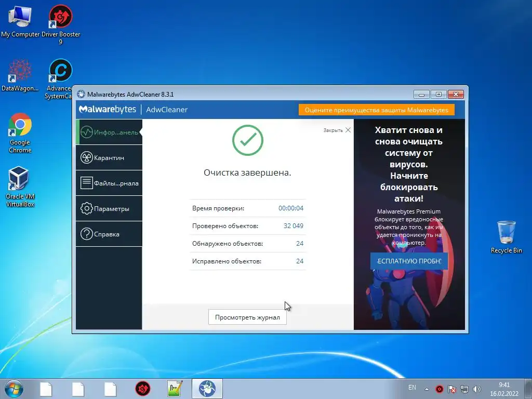The image size is (532, 399).
Task: Close the results panel via Закрыть
Action: click(x=337, y=130)
